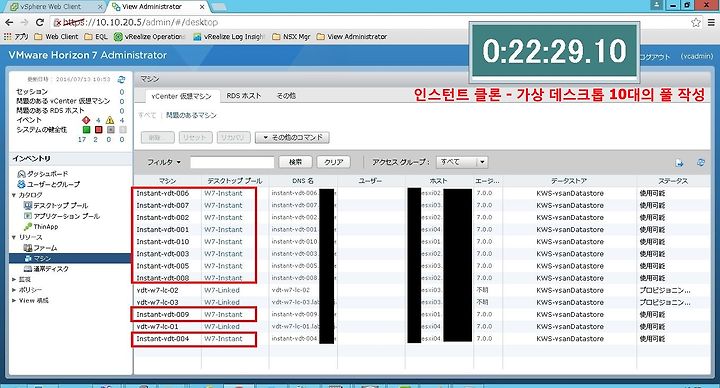
Task: Expand the Monitoring tree node
Action: pyautogui.click(x=14, y=279)
